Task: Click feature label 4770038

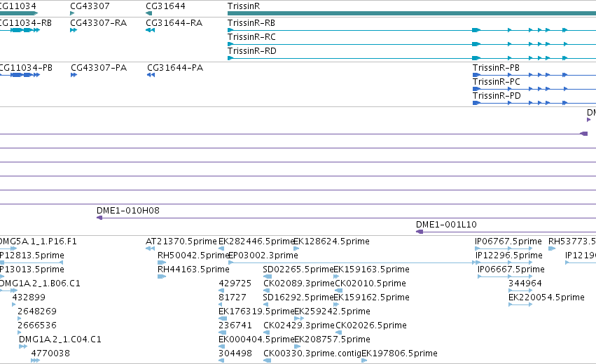Action: pos(50,353)
